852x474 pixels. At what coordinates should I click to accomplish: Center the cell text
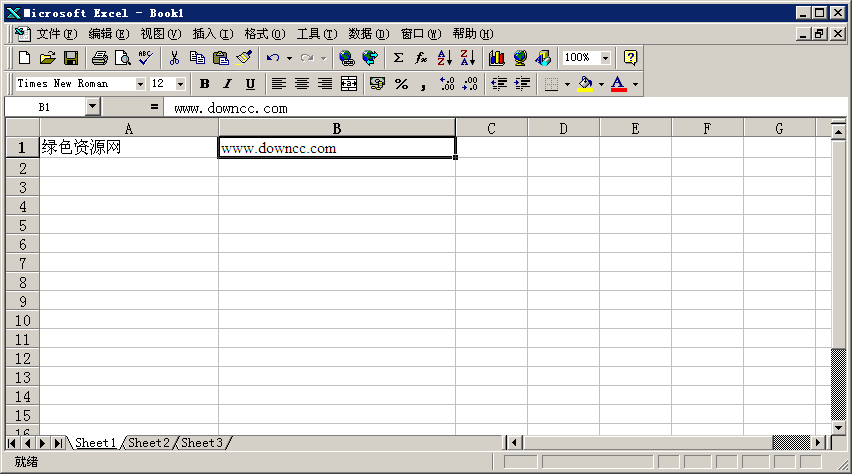[302, 84]
